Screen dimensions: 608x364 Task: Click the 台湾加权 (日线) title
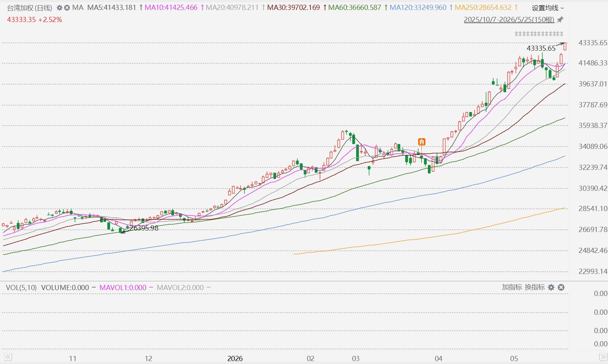tap(30, 8)
